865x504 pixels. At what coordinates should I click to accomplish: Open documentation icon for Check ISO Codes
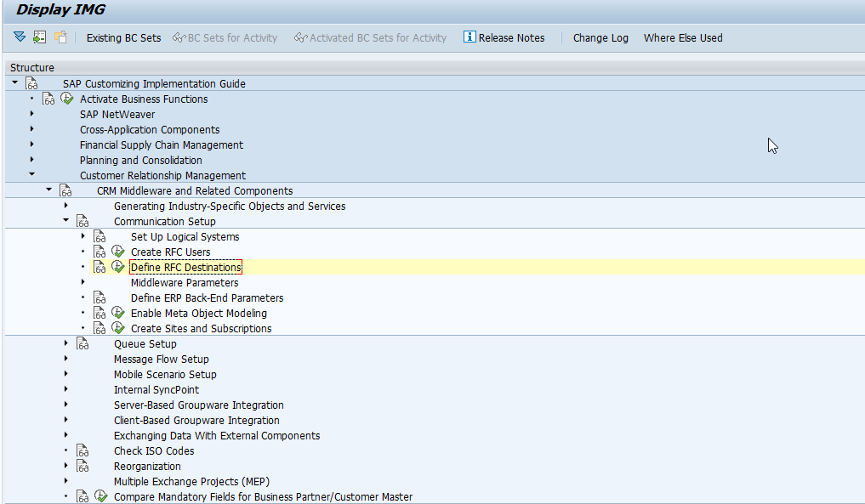tap(83, 450)
